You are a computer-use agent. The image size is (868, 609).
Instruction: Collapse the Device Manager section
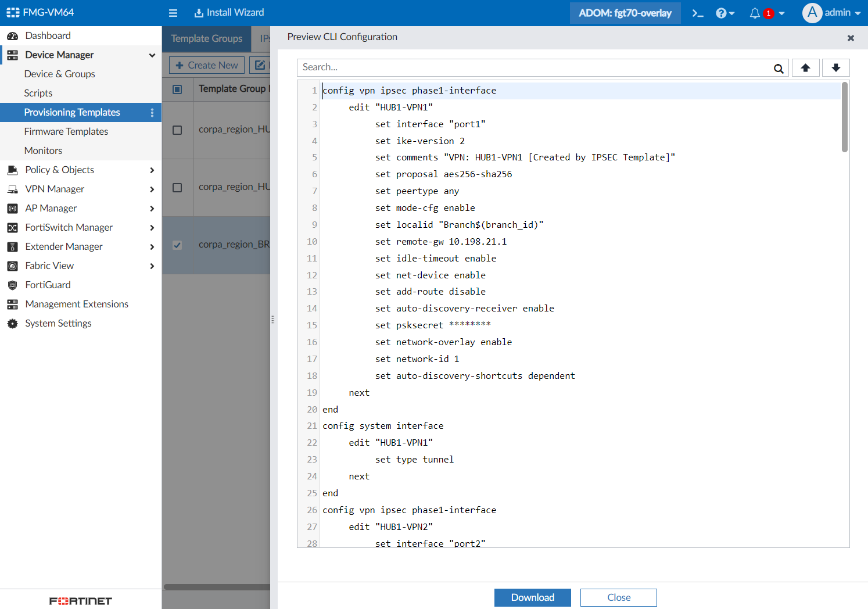tap(152, 55)
